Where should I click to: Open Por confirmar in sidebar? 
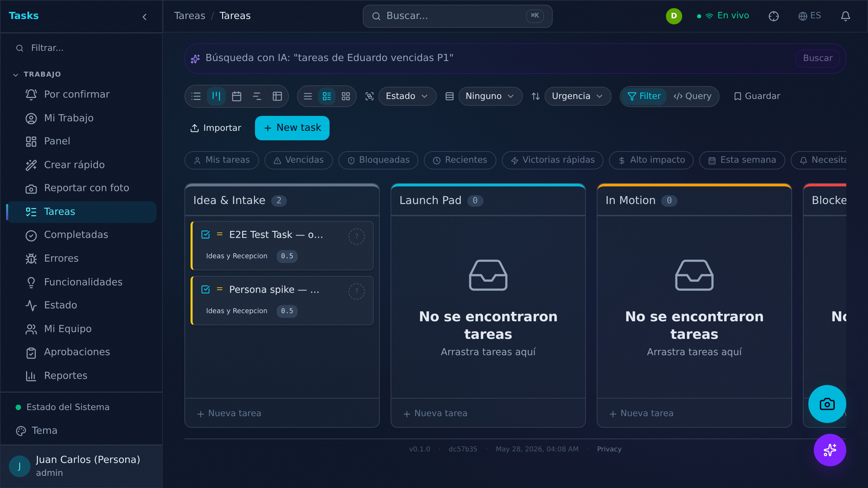[x=81, y=94]
